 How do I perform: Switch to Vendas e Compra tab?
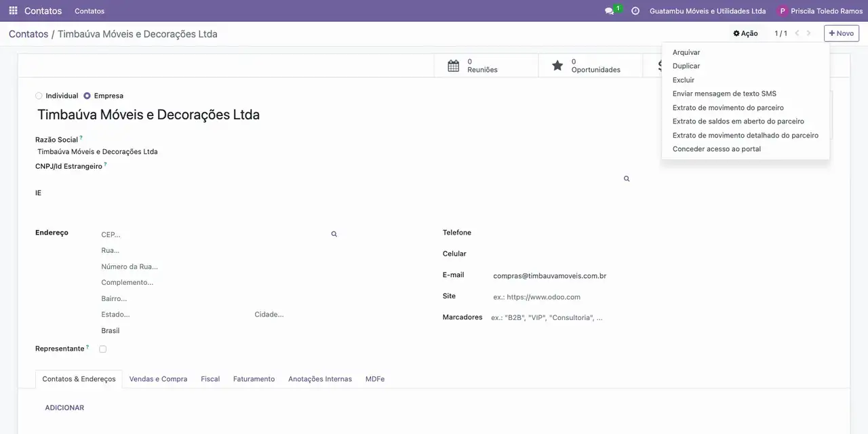(158, 379)
